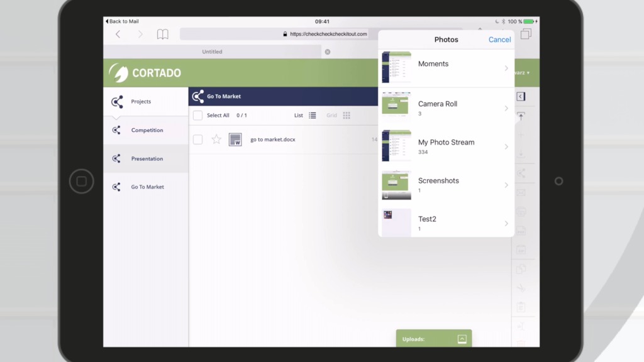644x362 pixels.
Task: Click the Camera Roll album name
Action: (438, 104)
